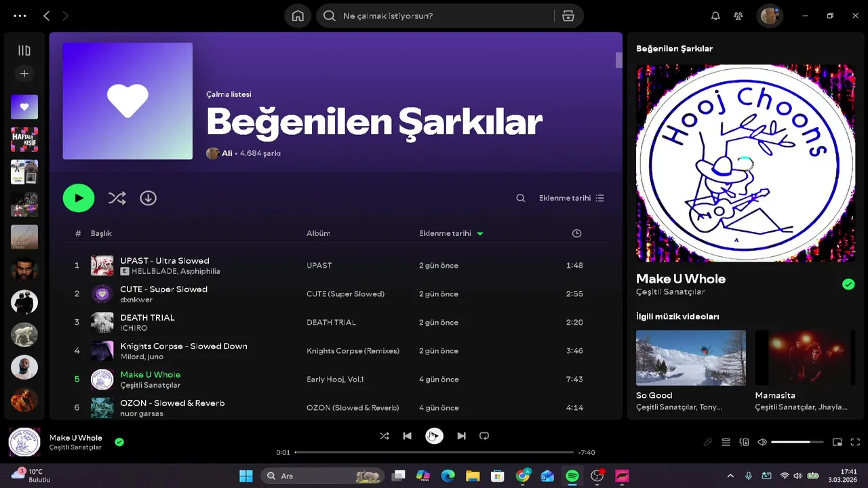The width and height of the screenshot is (868, 488).
Task: Toggle liked check in Now Playing panel
Action: coord(848,284)
